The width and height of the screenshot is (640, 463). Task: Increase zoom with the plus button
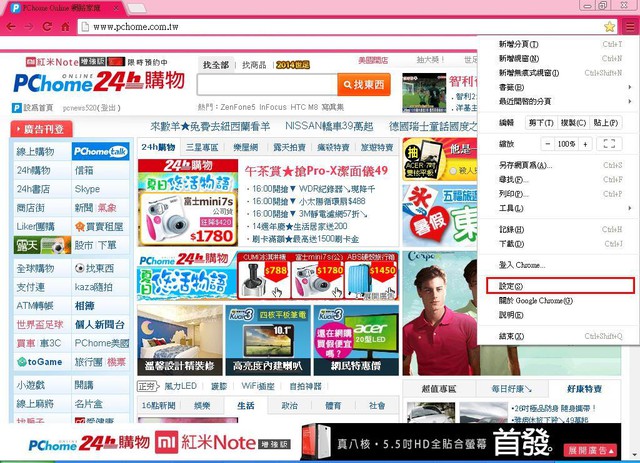tap(585, 144)
